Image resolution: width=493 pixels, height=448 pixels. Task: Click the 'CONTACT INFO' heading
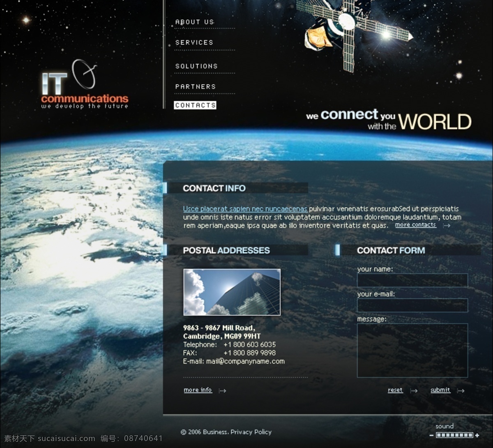pyautogui.click(x=214, y=188)
